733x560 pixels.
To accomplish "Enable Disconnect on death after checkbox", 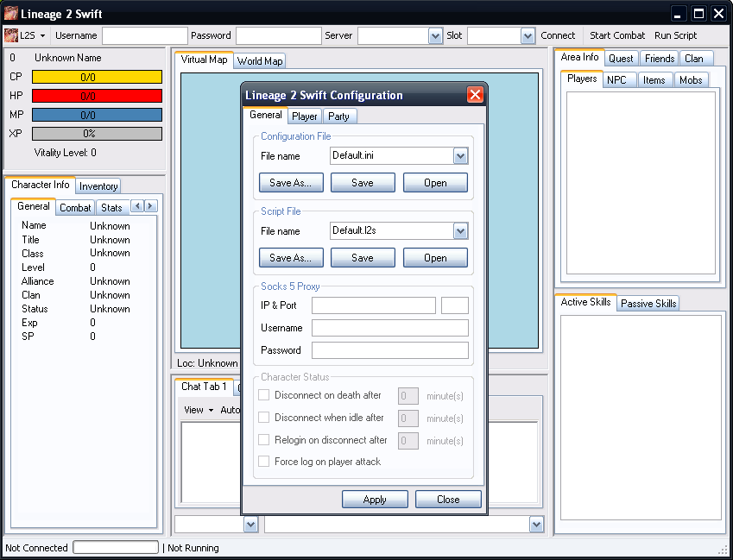I will click(264, 395).
